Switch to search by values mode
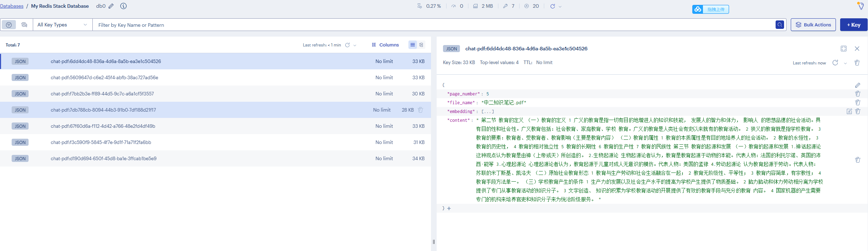This screenshot has height=251, width=868. click(x=24, y=25)
